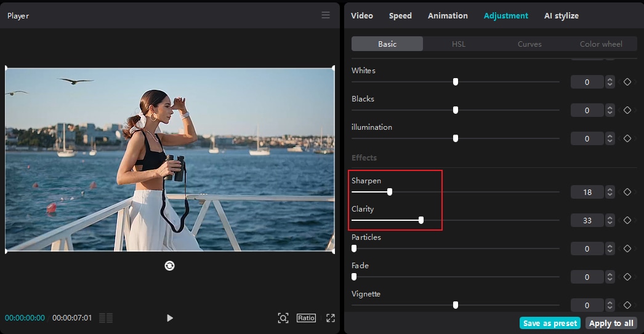This screenshot has height=334, width=644.
Task: Click the grid columns icon beside timecode
Action: (106, 318)
